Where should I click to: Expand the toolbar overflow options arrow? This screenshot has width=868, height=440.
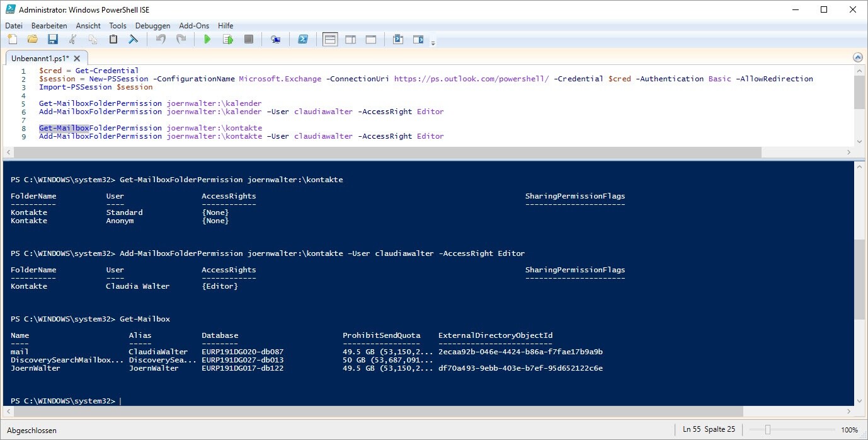tap(433, 43)
